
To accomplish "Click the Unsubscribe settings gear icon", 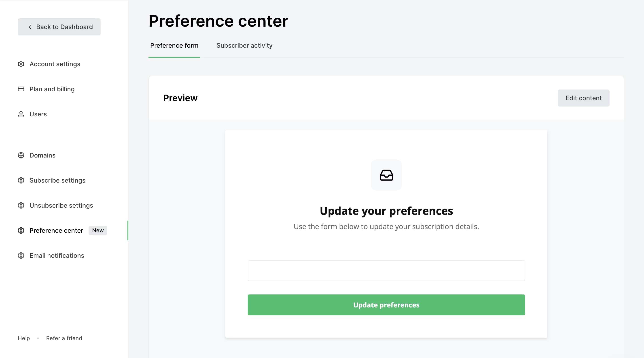I will pyautogui.click(x=21, y=205).
